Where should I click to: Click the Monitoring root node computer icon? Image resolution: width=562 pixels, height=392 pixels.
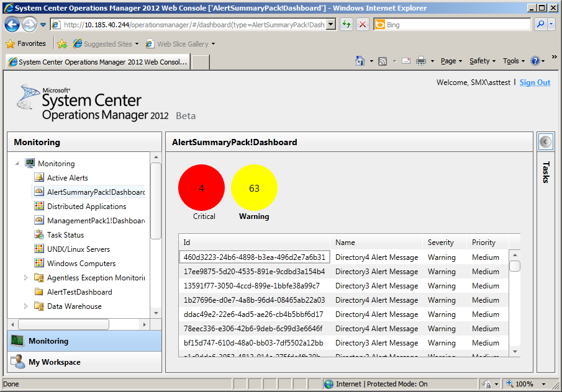(30, 163)
